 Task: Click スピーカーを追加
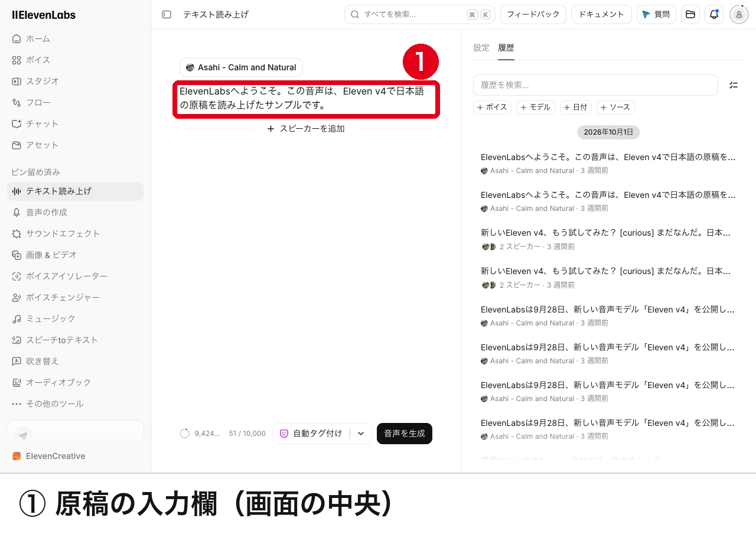(x=306, y=128)
